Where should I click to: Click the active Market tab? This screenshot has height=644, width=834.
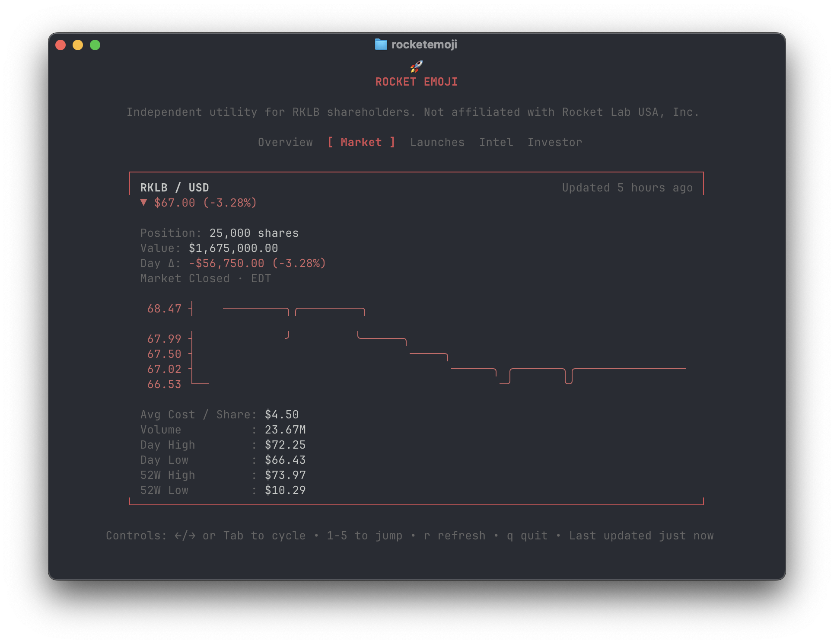[x=361, y=142]
